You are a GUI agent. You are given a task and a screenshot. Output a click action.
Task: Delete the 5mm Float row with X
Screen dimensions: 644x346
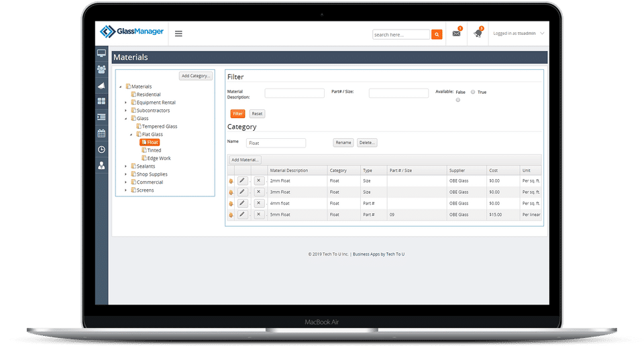[259, 215]
